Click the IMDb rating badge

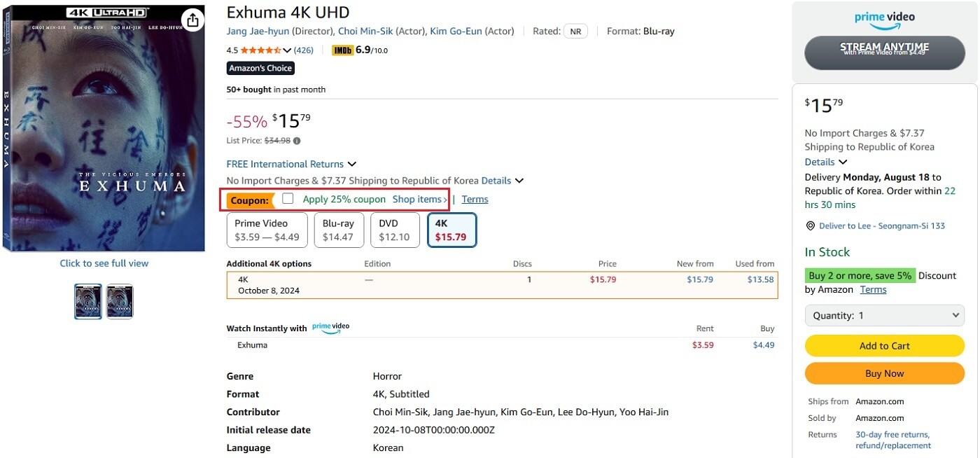tap(342, 50)
